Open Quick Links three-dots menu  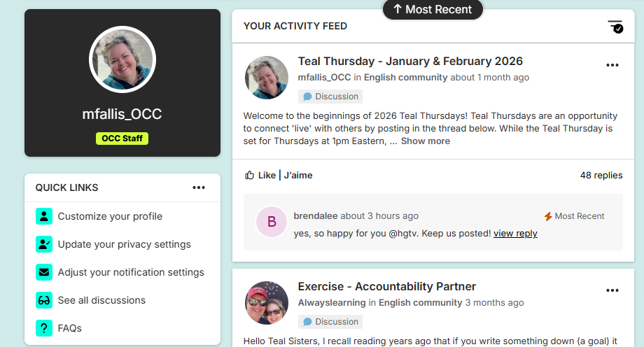(x=199, y=187)
